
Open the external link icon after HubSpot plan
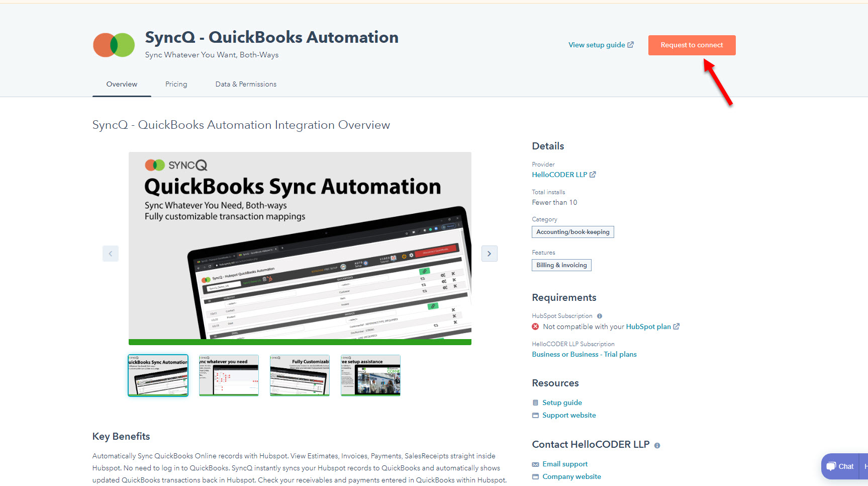[676, 326]
